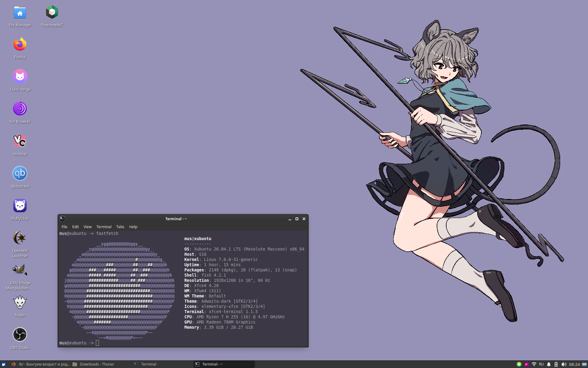Image resolution: width=588 pixels, height=368 pixels.
Task: Open the View menu in Terminal
Action: [88, 227]
